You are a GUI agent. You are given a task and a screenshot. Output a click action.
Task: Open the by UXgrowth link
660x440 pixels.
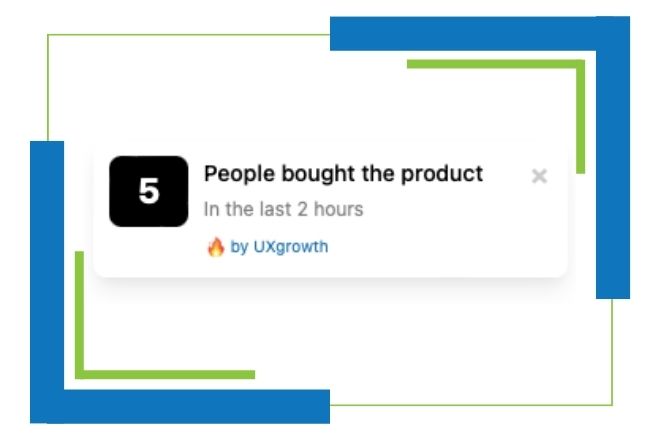pyautogui.click(x=279, y=247)
